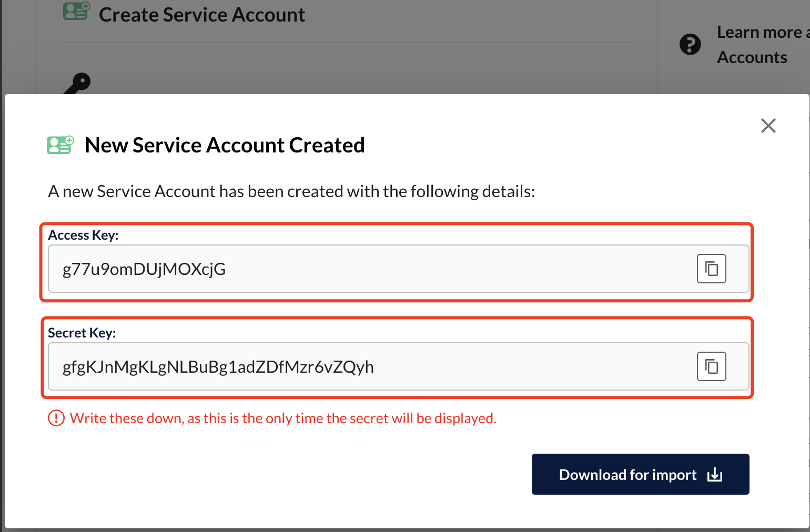Viewport: 810px width, 532px height.
Task: Click the service account icon beside Create Service Account
Action: 76,12
